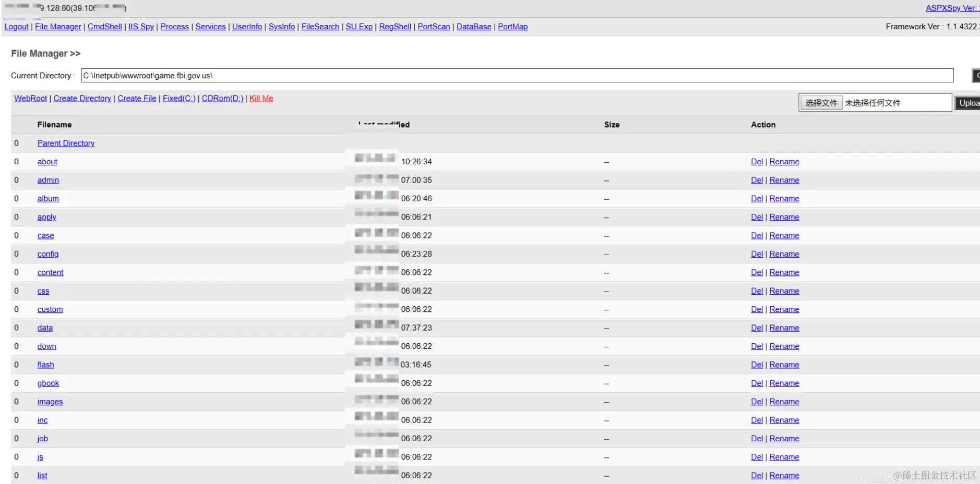Delete the album folder

(x=757, y=199)
